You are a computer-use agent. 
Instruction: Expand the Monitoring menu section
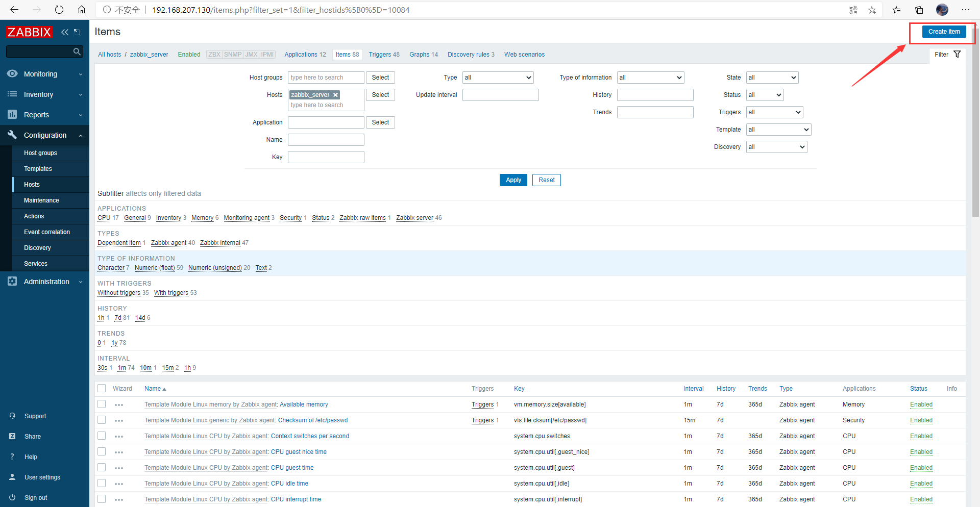pyautogui.click(x=44, y=74)
